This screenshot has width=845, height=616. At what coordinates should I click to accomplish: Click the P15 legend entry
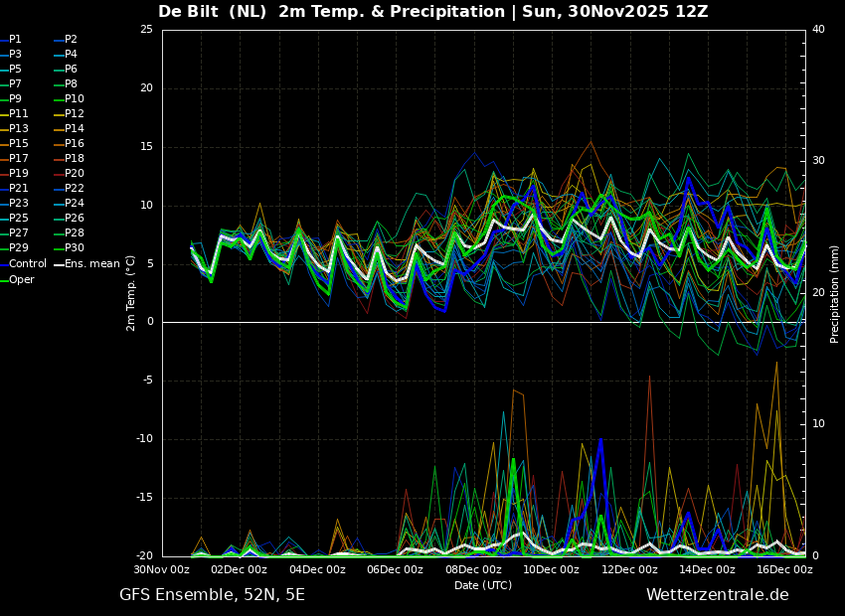coord(19,144)
